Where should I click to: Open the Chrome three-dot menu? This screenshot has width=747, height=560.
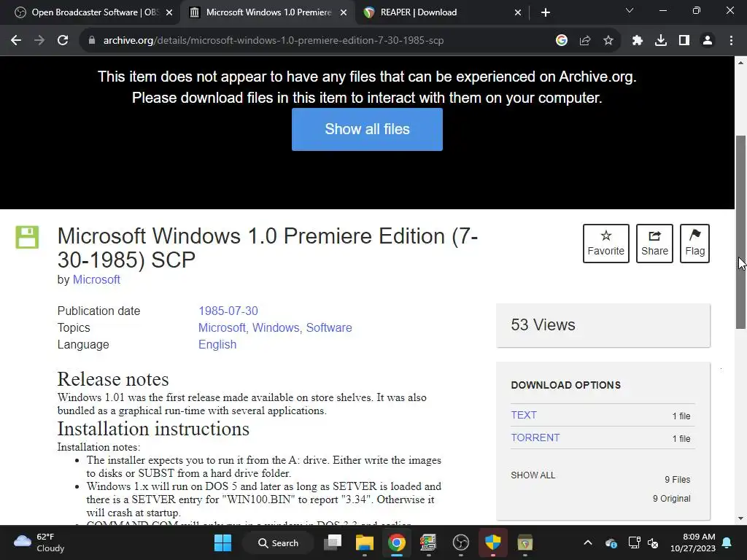click(x=731, y=41)
